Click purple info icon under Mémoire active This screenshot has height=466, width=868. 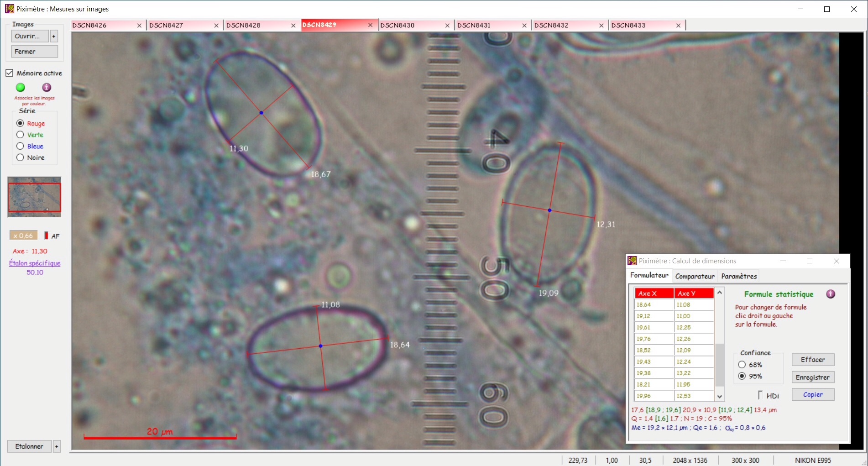[x=47, y=87]
